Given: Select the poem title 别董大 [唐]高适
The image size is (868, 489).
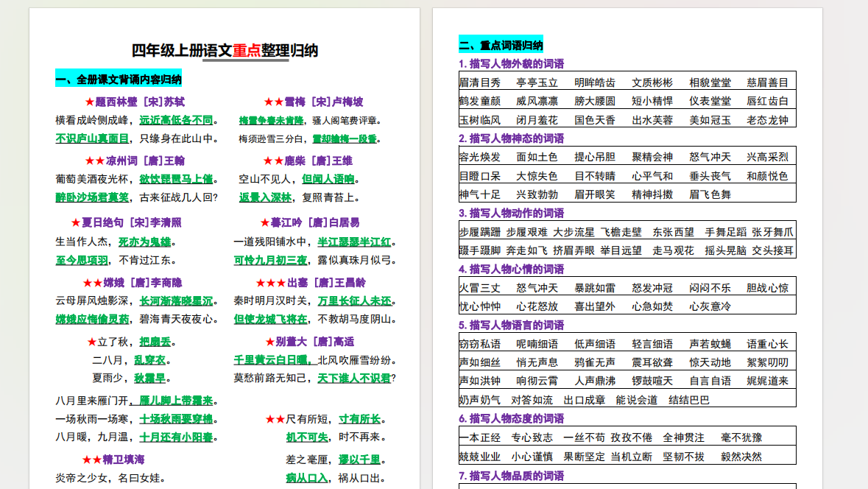Looking at the screenshot, I should (315, 342).
